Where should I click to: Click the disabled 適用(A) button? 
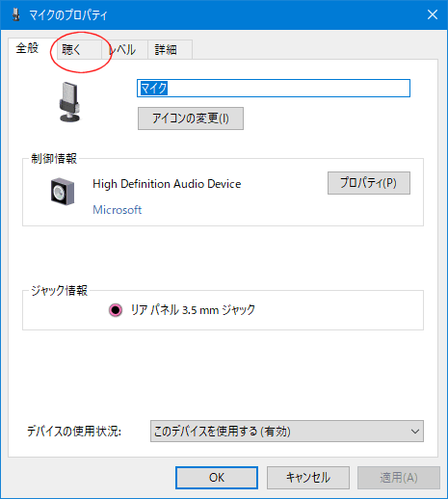tap(399, 478)
